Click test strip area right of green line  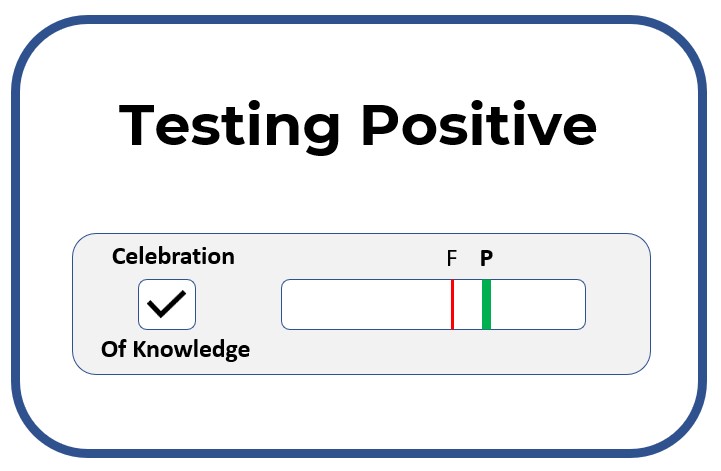[538, 304]
